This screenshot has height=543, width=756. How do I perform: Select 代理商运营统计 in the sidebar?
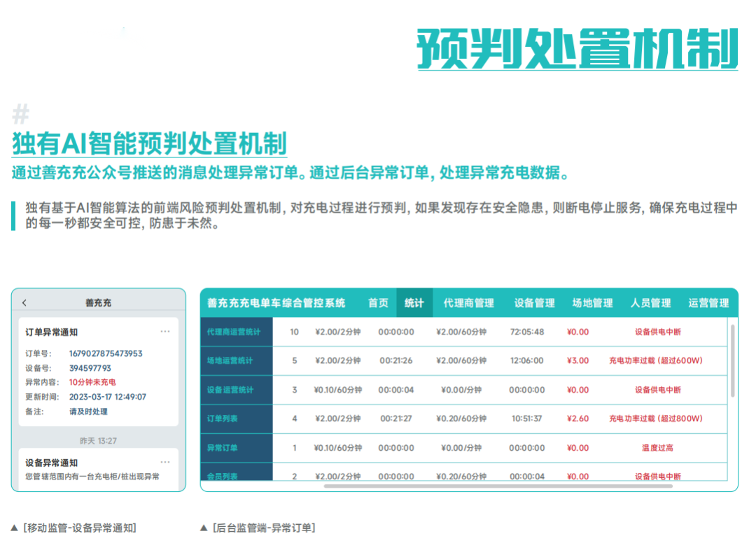point(237,332)
